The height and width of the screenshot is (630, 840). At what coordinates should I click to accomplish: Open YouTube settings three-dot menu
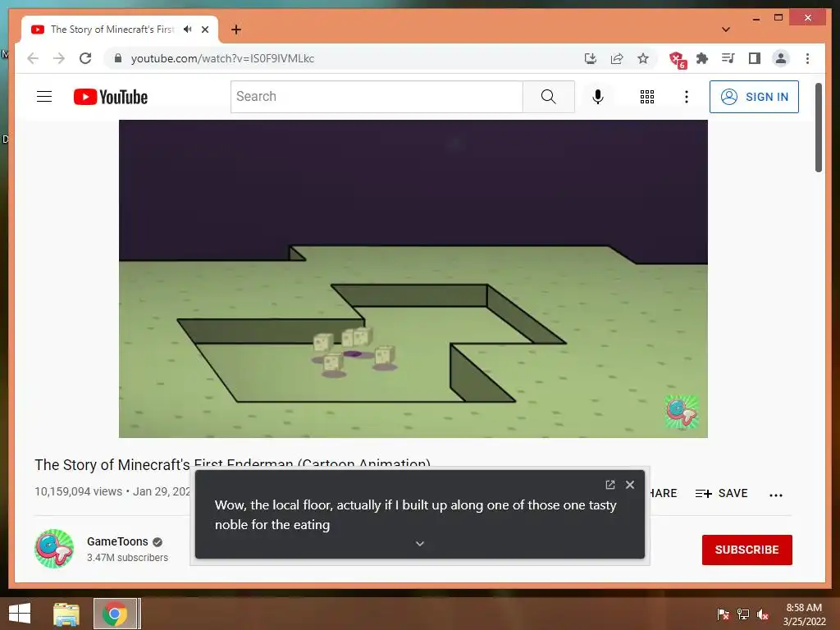click(687, 97)
